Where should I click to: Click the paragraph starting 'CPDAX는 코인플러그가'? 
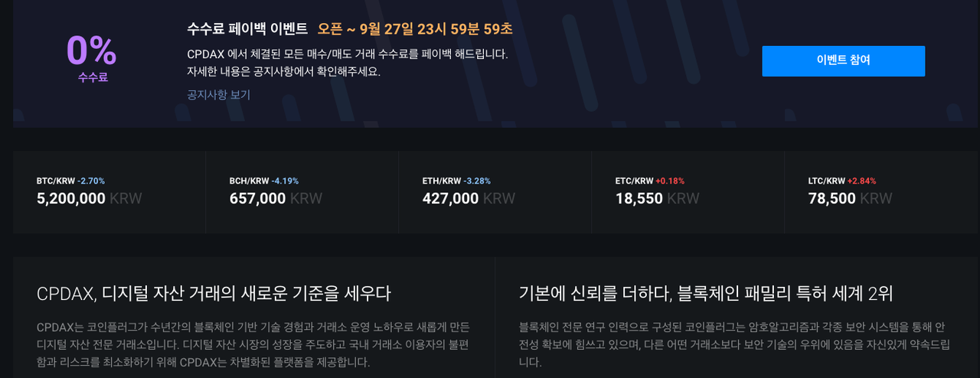(253, 344)
